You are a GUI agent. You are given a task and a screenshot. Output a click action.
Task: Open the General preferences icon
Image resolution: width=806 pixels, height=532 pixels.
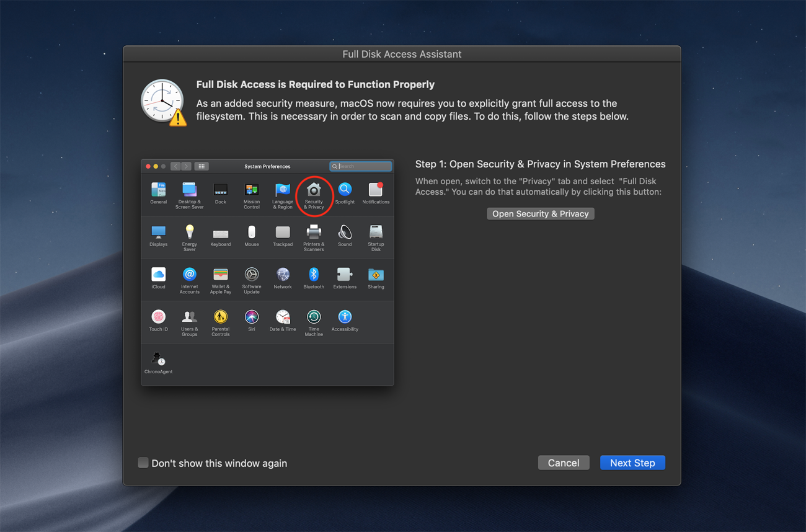point(158,189)
